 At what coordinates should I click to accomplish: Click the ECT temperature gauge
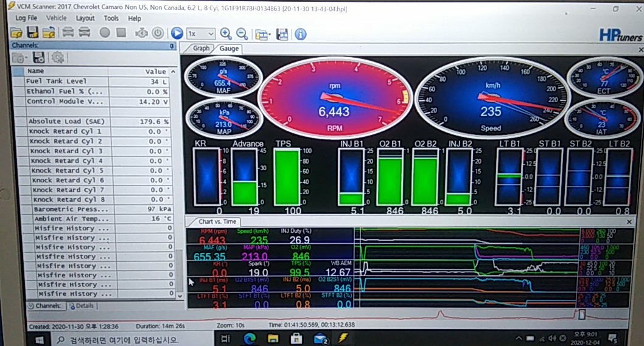point(604,78)
